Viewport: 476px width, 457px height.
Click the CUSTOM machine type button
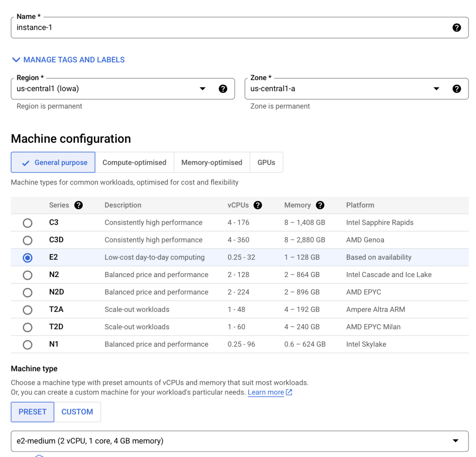click(77, 412)
